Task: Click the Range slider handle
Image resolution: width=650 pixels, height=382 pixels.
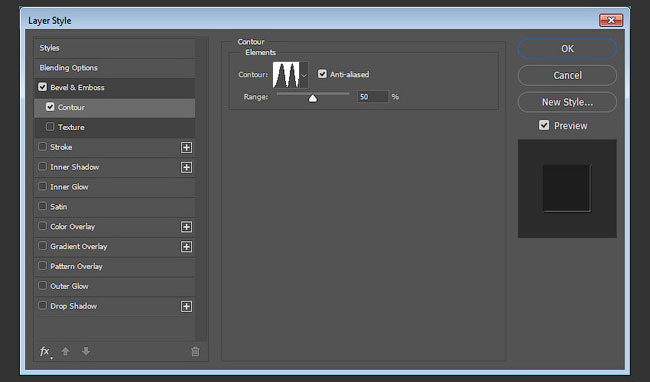Action: point(313,98)
